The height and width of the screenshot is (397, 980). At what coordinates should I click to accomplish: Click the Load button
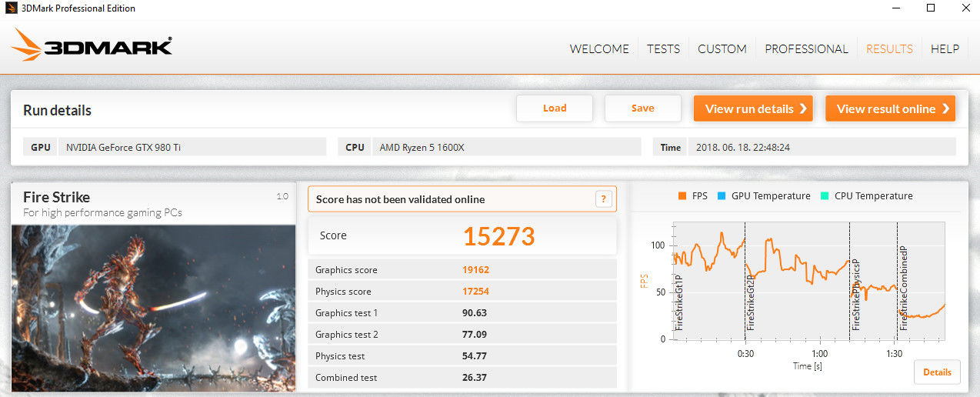tap(555, 108)
